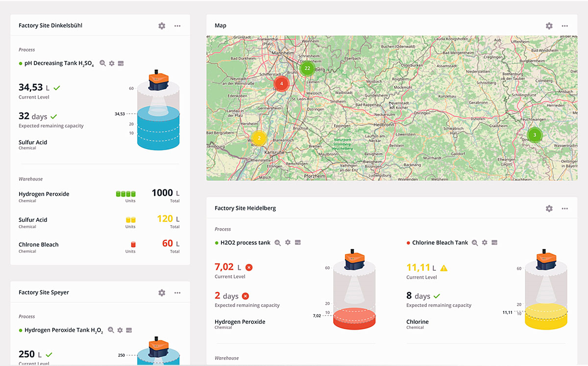Open the green cluster marked 3 near Dinkelsbühl
The width and height of the screenshot is (588, 366).
535,135
